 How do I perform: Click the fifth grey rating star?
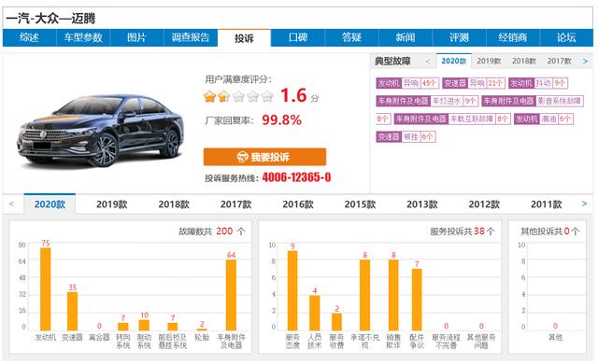point(267,96)
